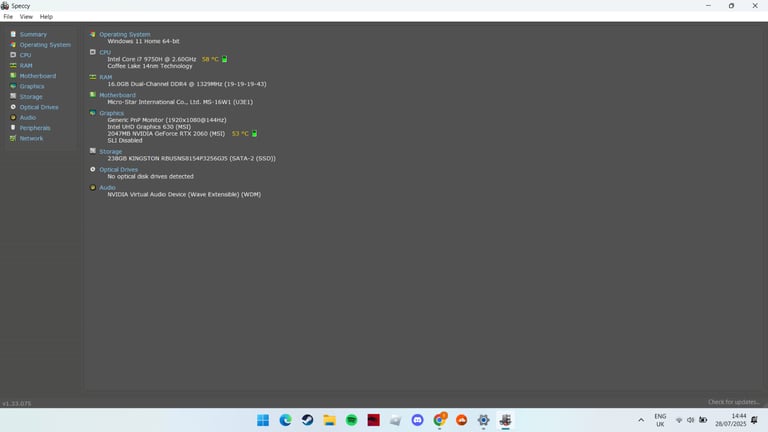Click the drive icon beside Storage heading in summary
The width and height of the screenshot is (768, 432).
click(93, 151)
